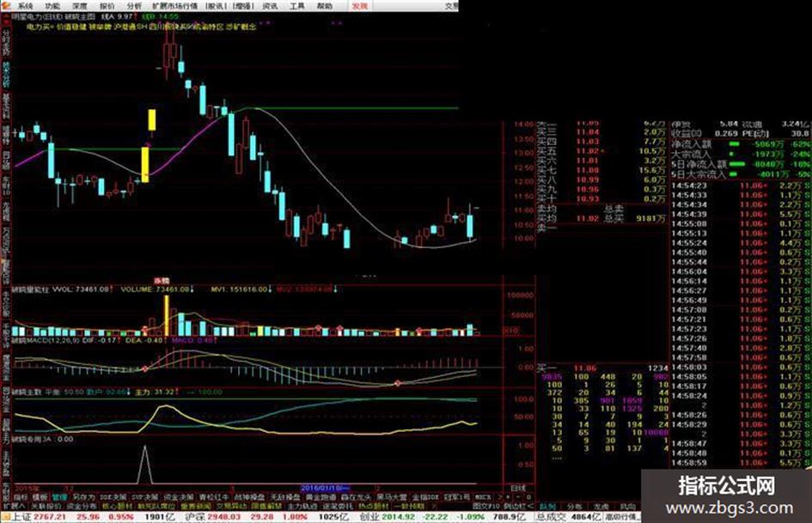Apply the 黑马大营 template

(392, 496)
